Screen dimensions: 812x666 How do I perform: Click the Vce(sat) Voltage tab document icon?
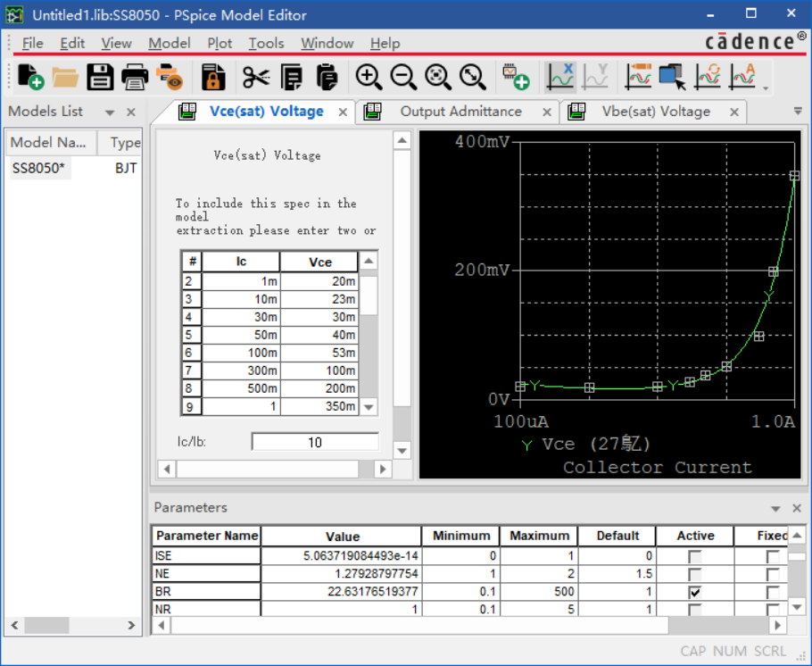pos(187,112)
